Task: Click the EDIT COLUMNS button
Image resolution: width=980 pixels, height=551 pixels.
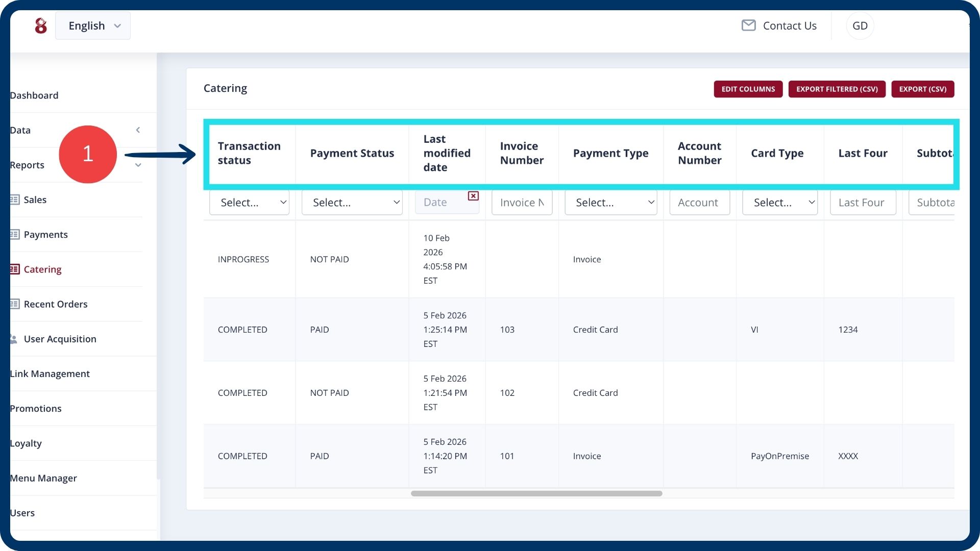Action: coord(748,89)
